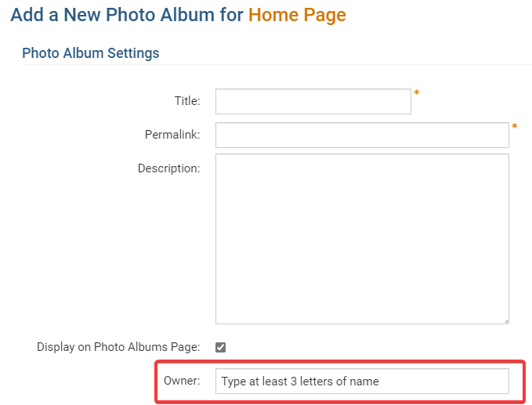The height and width of the screenshot is (405, 532).
Task: Click the Description box resize handle
Action: click(505, 320)
